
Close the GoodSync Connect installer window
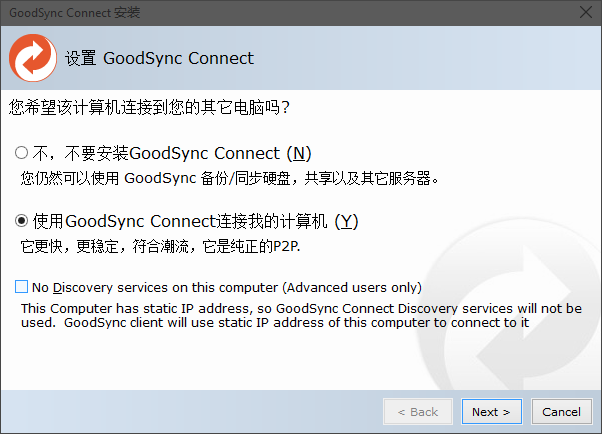tap(582, 13)
